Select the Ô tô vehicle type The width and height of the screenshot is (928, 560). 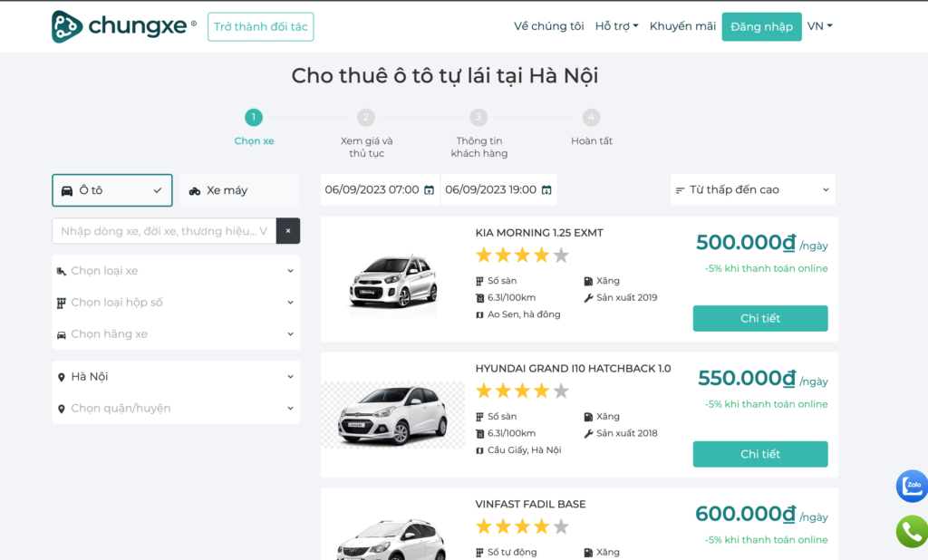pyautogui.click(x=112, y=190)
